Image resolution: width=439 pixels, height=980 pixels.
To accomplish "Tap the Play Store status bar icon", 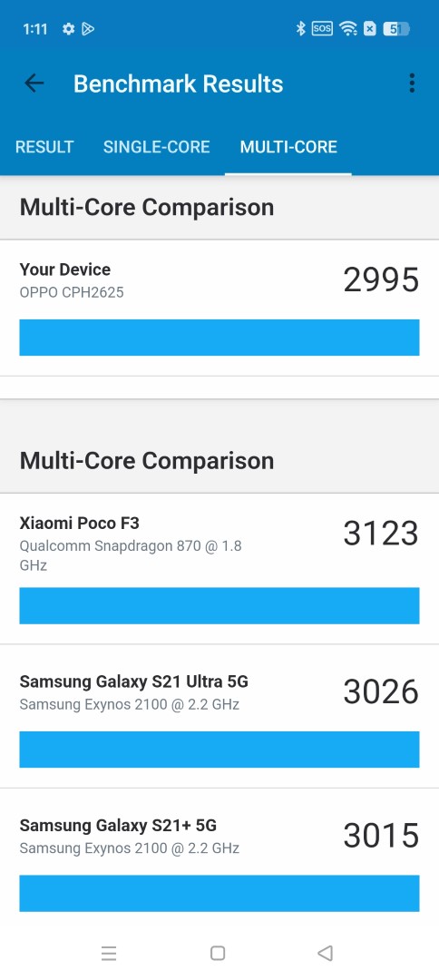I will point(88,29).
